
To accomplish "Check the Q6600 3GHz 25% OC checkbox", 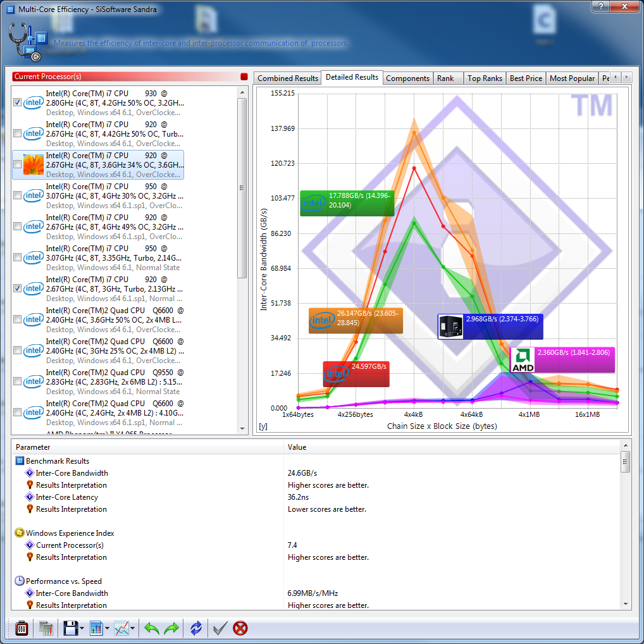I will point(17,350).
